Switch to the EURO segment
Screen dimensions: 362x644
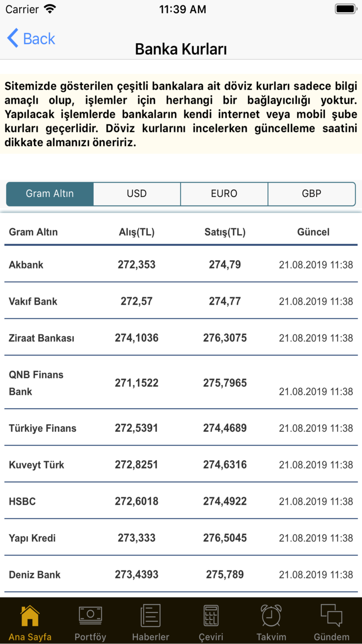224,194
